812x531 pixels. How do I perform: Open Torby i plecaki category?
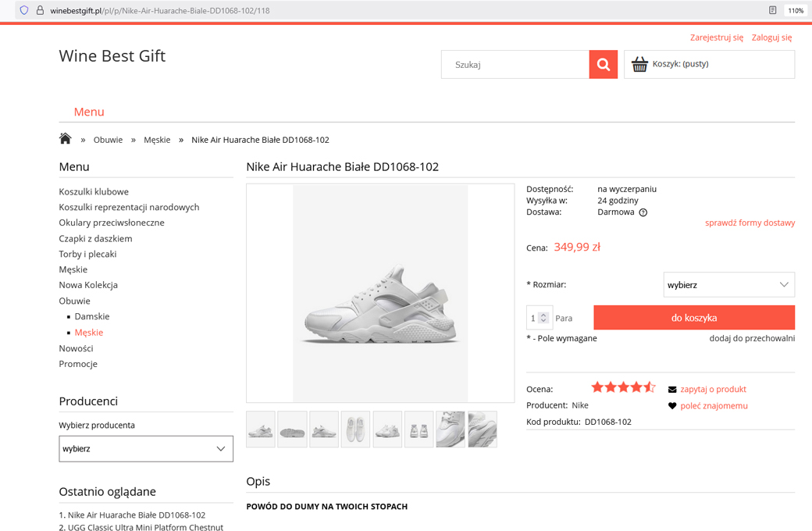pyautogui.click(x=87, y=255)
